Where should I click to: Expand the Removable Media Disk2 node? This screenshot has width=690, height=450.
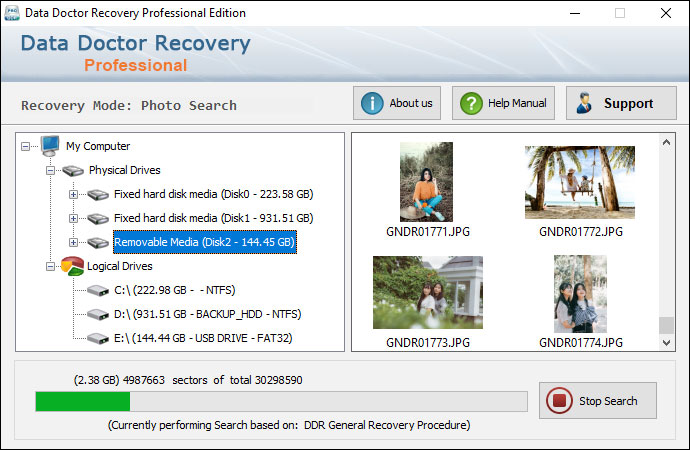(x=74, y=242)
